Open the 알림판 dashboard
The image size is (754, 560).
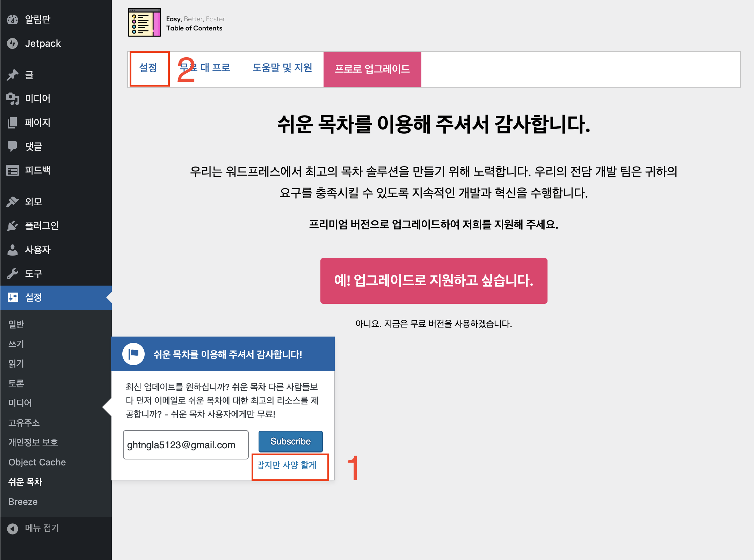point(37,19)
